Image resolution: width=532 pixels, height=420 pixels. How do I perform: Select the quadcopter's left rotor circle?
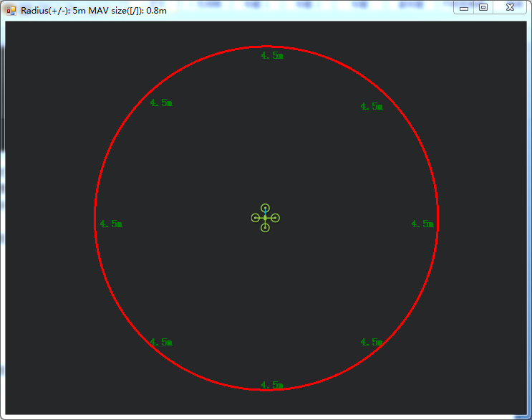click(x=256, y=218)
